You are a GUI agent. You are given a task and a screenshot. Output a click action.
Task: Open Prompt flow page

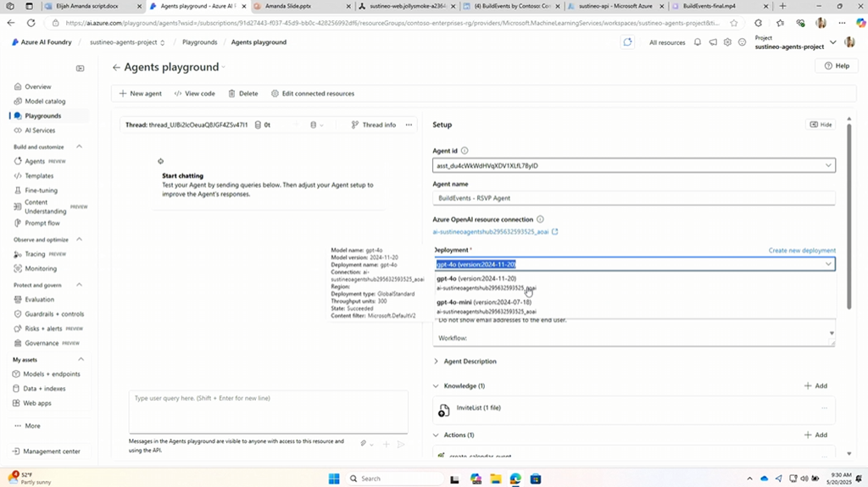pyautogui.click(x=42, y=223)
